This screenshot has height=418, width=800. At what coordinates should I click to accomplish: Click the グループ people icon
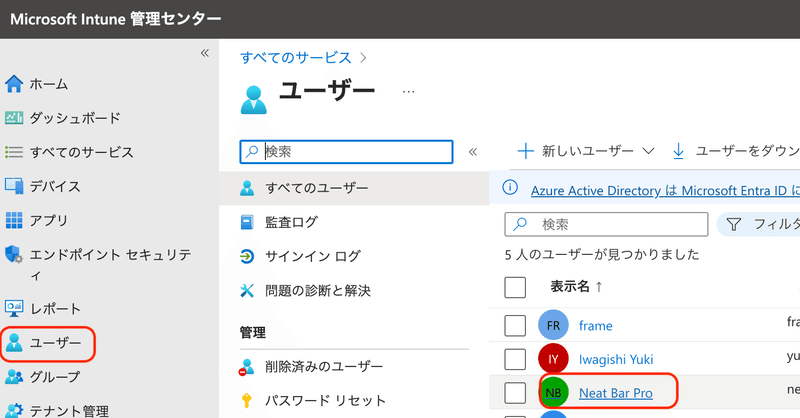(14, 377)
